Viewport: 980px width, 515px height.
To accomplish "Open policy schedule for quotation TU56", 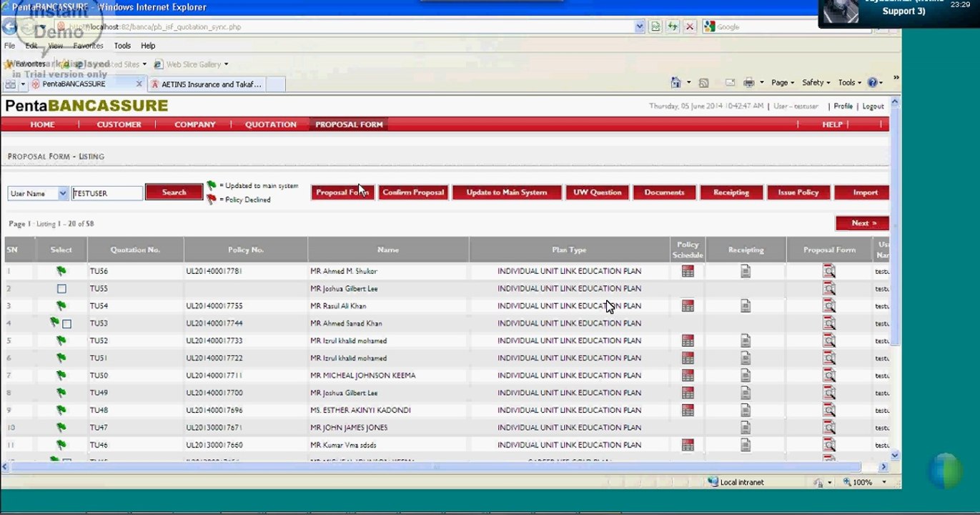I will click(x=688, y=271).
